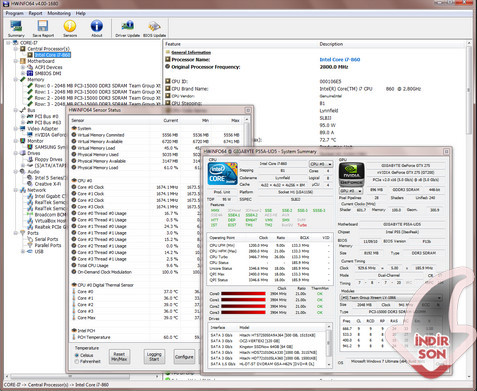Expand the SMBIOS DMI node
This screenshot has width=477, height=391.
click(x=23, y=73)
